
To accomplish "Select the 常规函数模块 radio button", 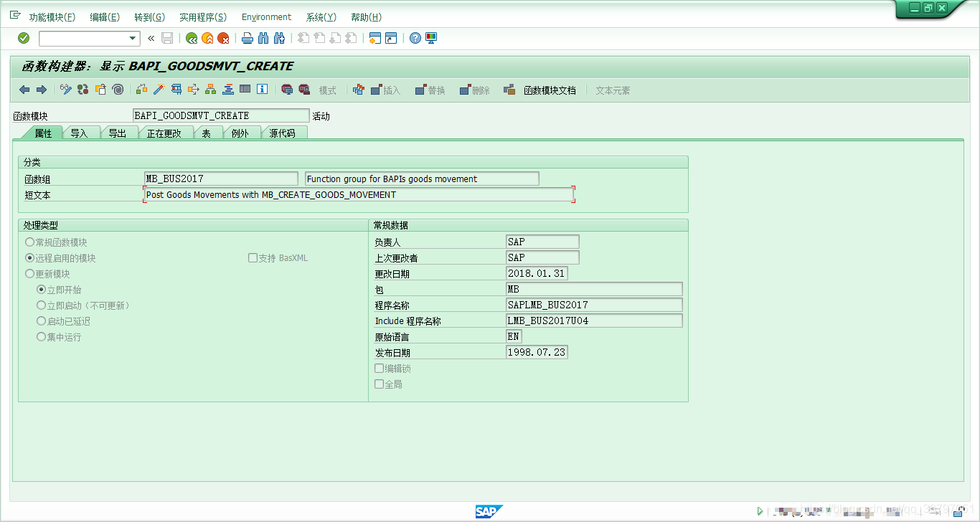I will tap(29, 242).
